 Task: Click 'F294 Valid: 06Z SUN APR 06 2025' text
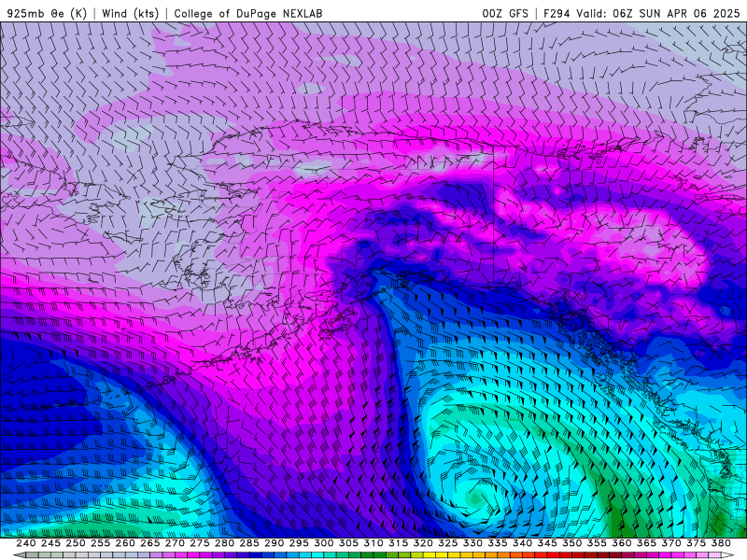tap(641, 13)
